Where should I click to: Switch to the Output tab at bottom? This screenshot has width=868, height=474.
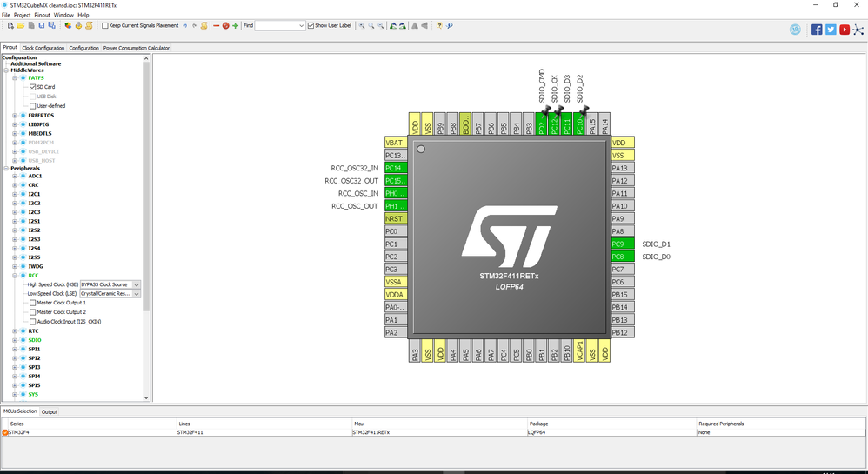pyautogui.click(x=50, y=412)
